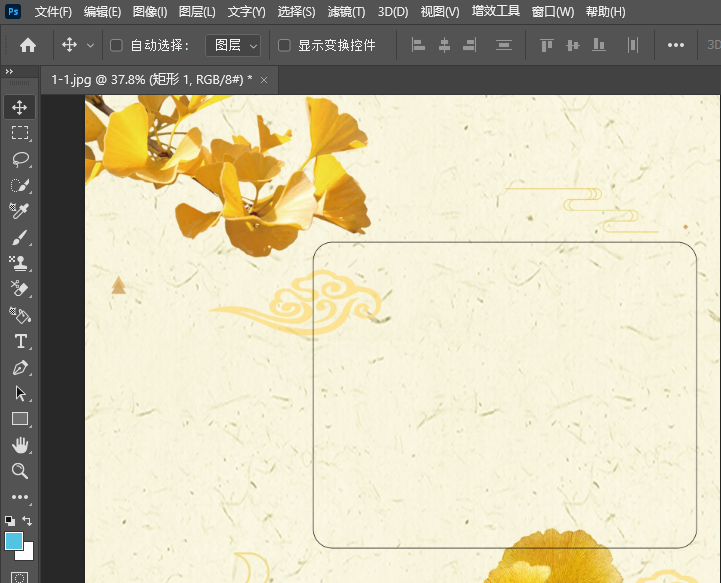The image size is (721, 583).
Task: Click the toolbox grip handle
Action: coord(19,83)
